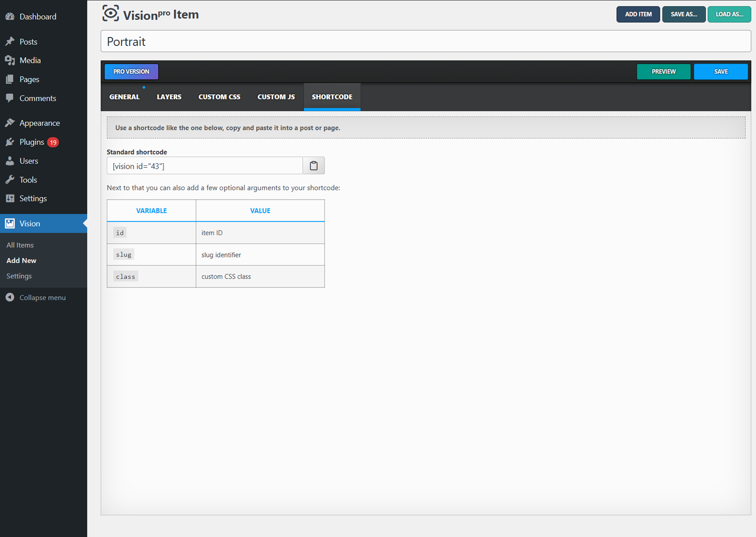Click the Plugins plug icon
Screen dimensions: 756x537
[10, 142]
